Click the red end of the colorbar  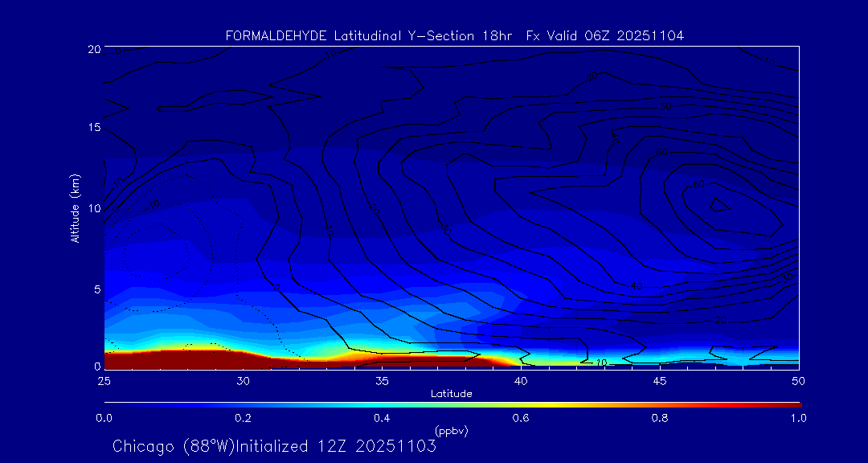792,406
